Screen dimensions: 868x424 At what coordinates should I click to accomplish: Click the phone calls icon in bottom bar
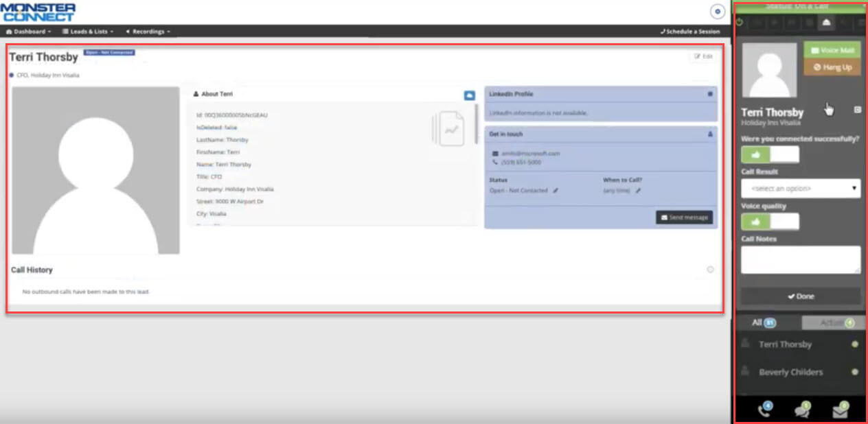(x=764, y=410)
